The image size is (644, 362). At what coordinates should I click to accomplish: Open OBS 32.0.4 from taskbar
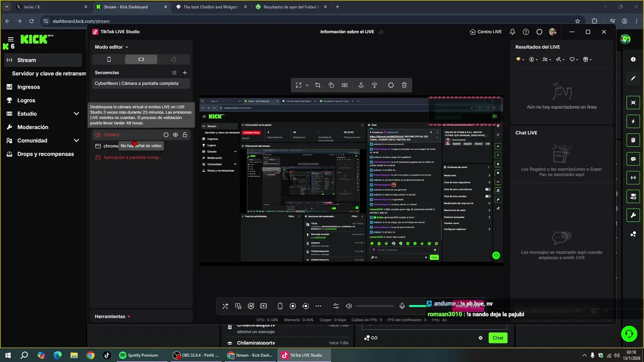coord(196,355)
